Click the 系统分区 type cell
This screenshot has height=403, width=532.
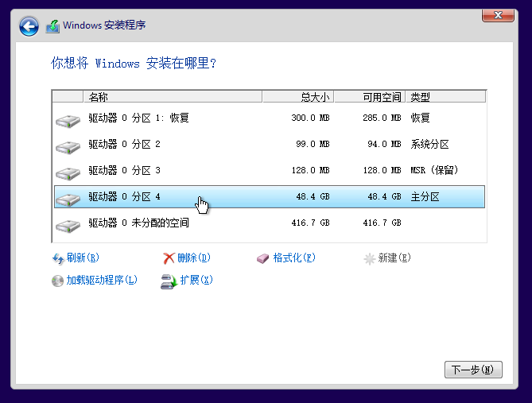(x=429, y=144)
